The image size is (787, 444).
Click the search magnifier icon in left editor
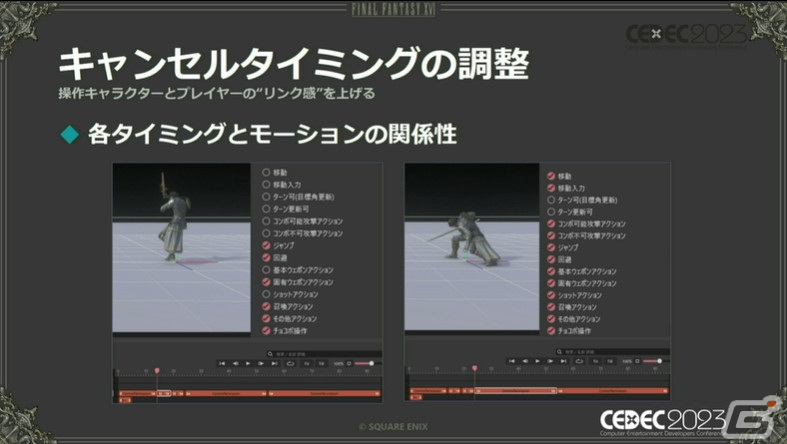[x=270, y=354]
